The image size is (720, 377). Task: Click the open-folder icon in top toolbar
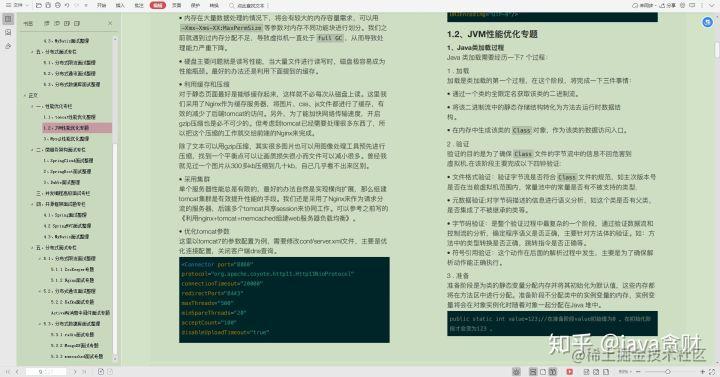(39, 5)
